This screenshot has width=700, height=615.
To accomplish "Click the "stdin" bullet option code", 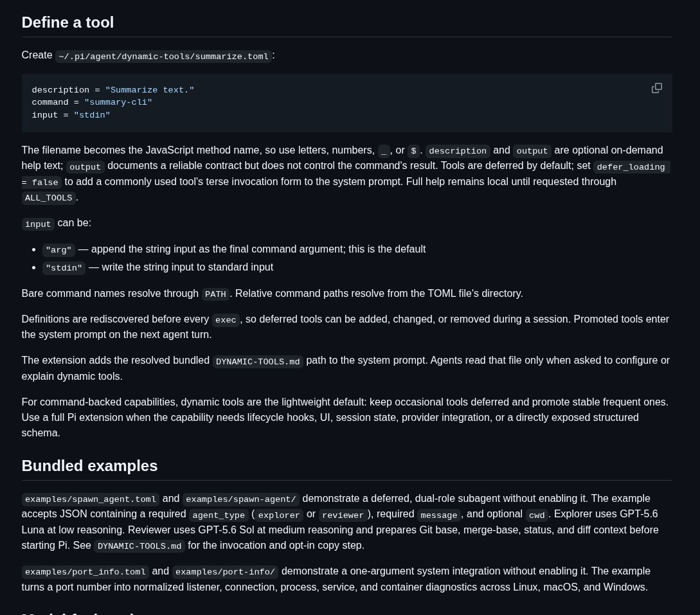I will coord(64,268).
